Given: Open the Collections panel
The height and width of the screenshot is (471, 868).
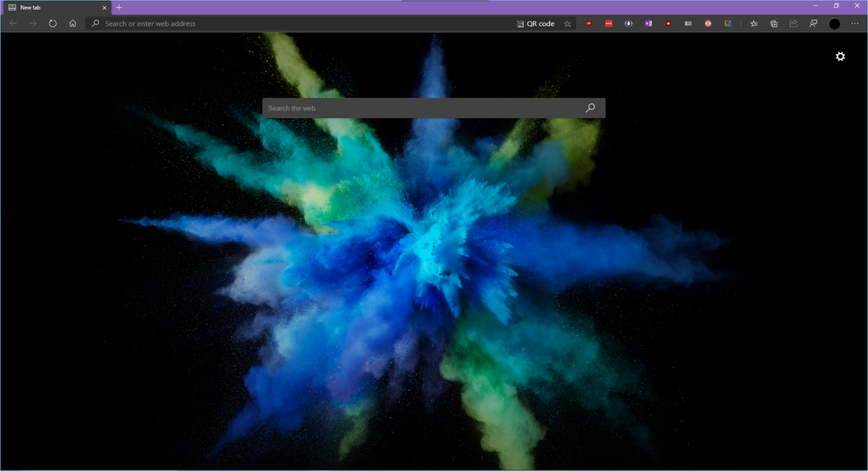Looking at the screenshot, I should (774, 23).
